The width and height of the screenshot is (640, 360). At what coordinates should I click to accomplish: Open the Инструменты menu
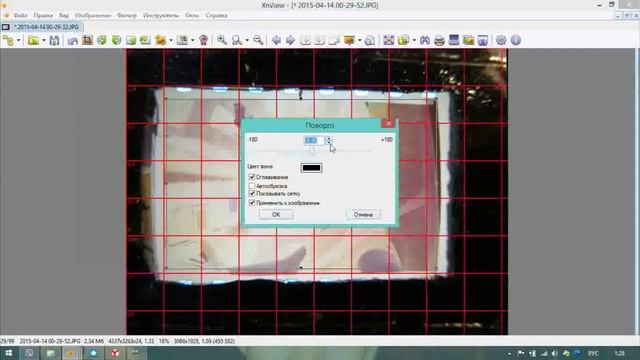tap(161, 16)
